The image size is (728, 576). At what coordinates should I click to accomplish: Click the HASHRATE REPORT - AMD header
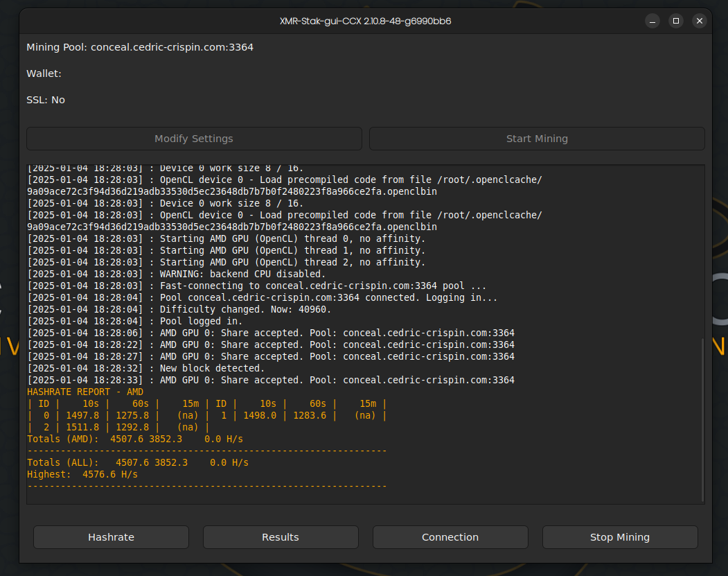tap(85, 392)
